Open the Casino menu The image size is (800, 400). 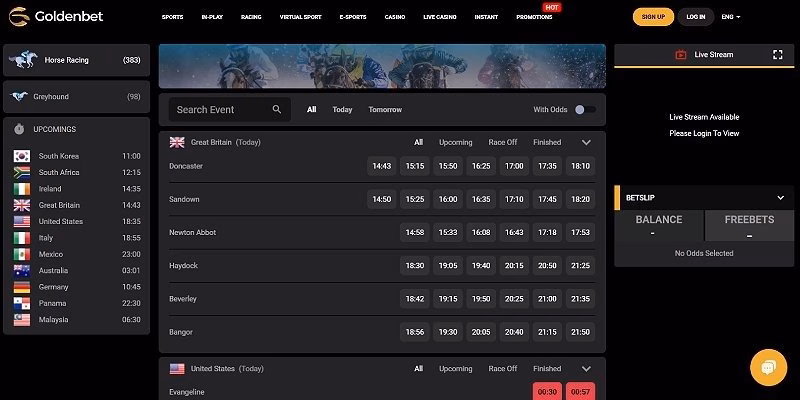[x=395, y=17]
